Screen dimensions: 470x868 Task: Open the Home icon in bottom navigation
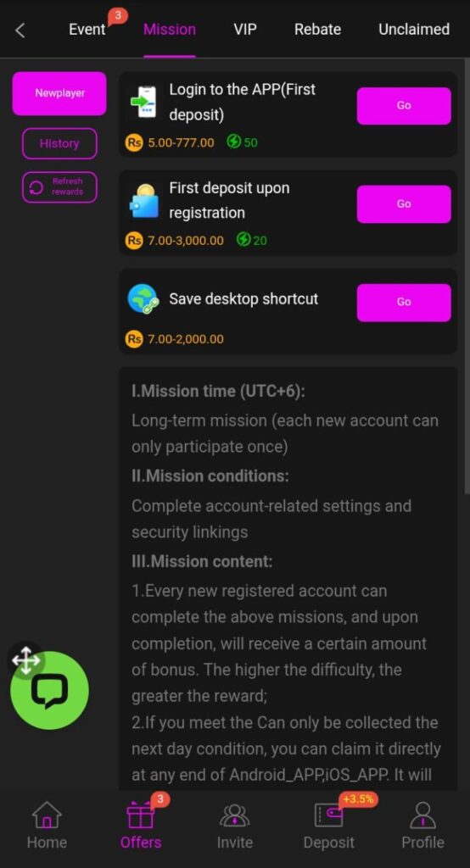click(48, 815)
